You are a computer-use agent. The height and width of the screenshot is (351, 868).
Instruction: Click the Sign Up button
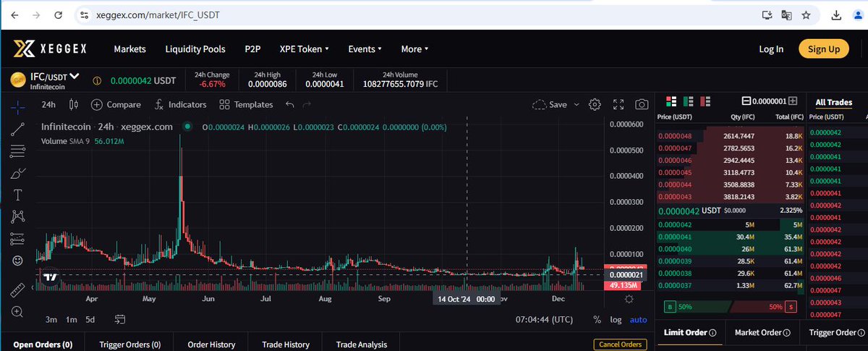tap(824, 49)
